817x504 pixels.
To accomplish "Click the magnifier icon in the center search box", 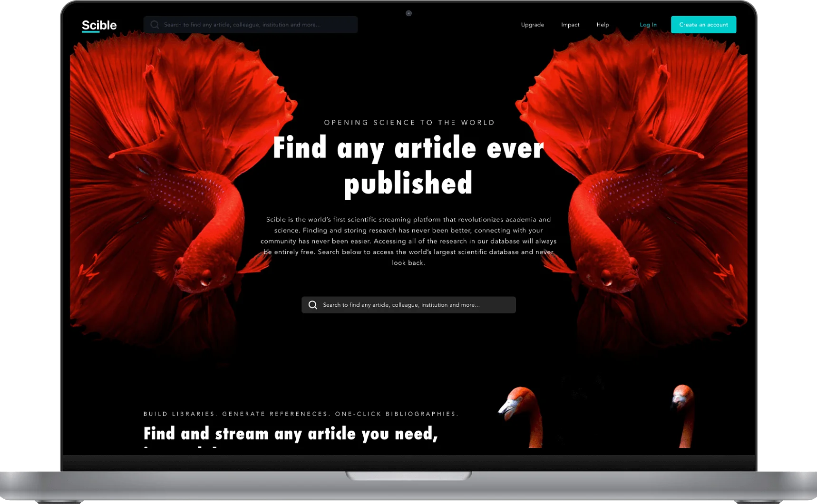I will click(x=312, y=305).
